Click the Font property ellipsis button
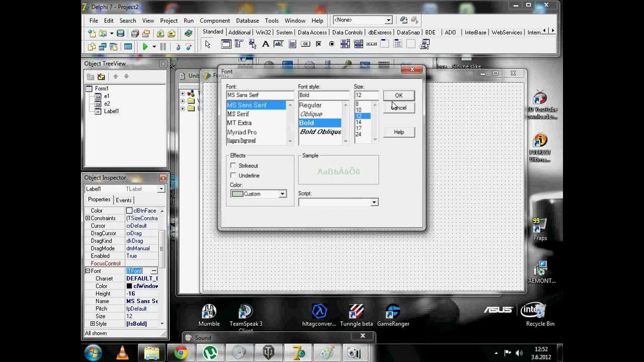The image size is (644, 362). [154, 271]
